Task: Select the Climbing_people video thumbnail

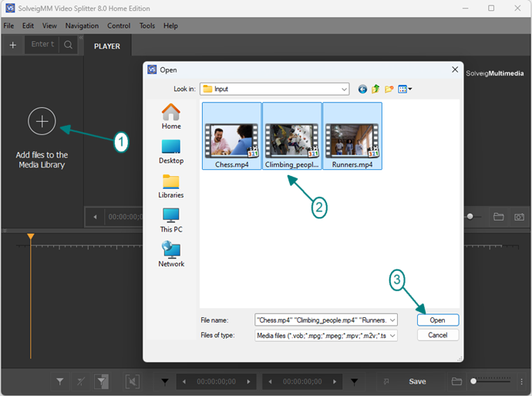Action: tap(291, 136)
